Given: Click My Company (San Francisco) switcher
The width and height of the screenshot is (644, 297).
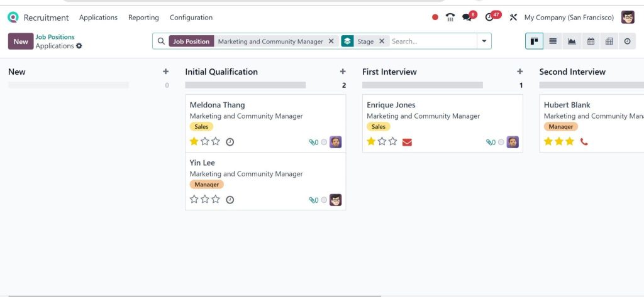Looking at the screenshot, I should (569, 17).
